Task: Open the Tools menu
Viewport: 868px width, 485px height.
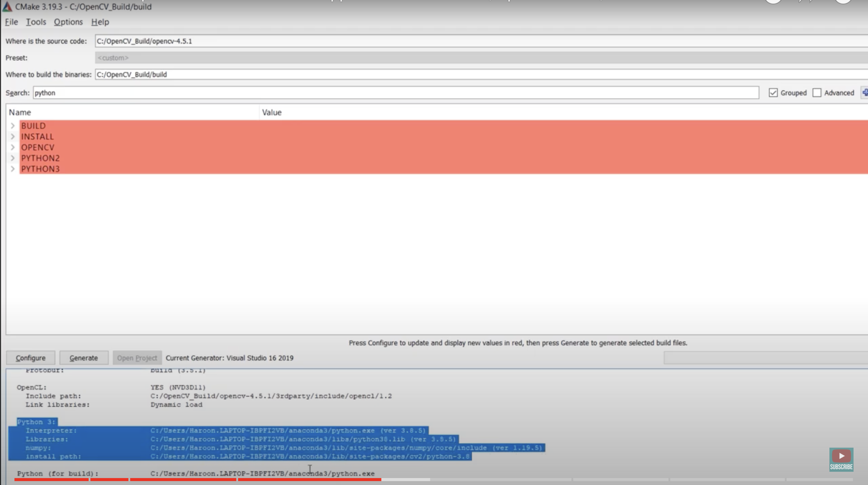Action: 36,22
